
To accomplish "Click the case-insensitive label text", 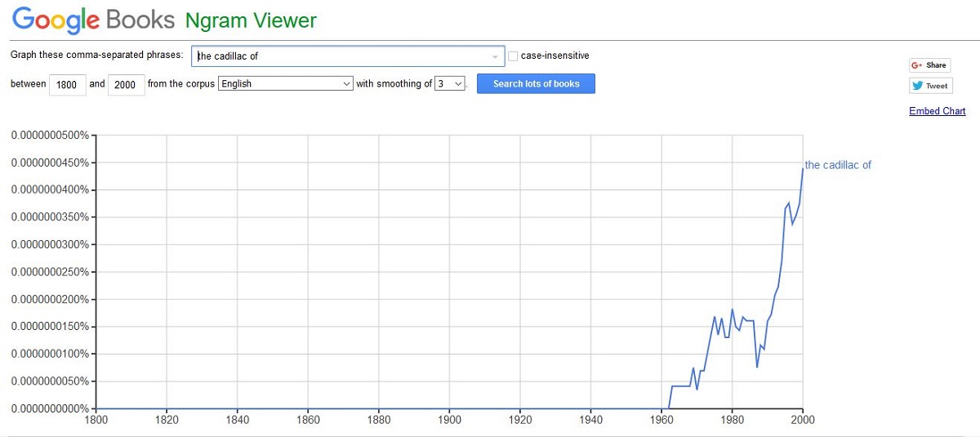I will (555, 56).
